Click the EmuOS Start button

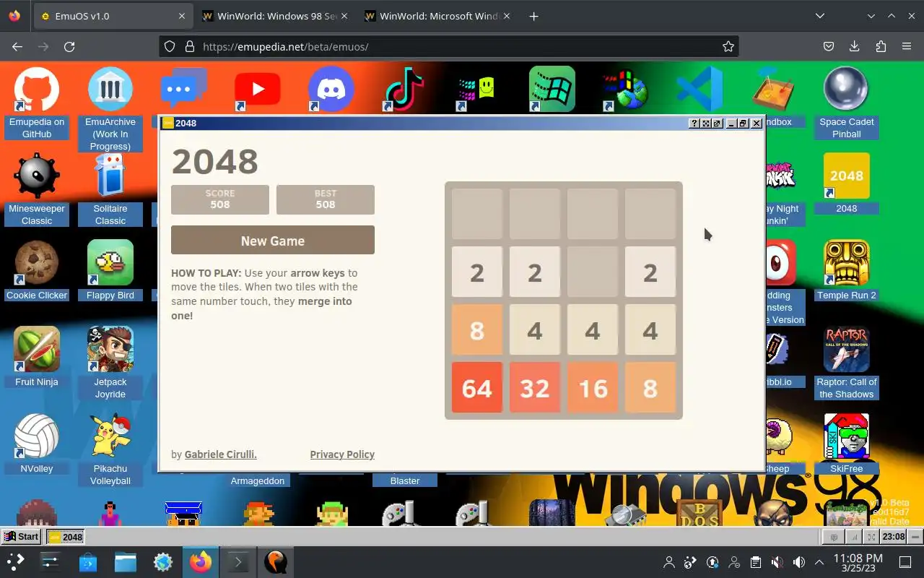22,537
